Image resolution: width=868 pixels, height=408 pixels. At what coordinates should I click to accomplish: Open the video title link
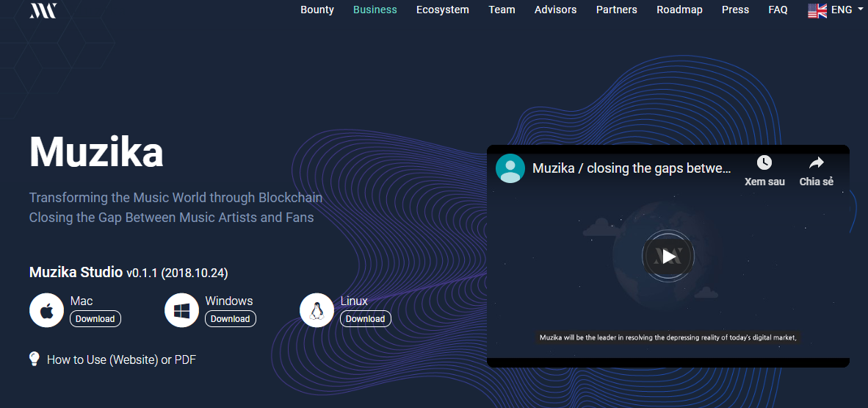632,168
